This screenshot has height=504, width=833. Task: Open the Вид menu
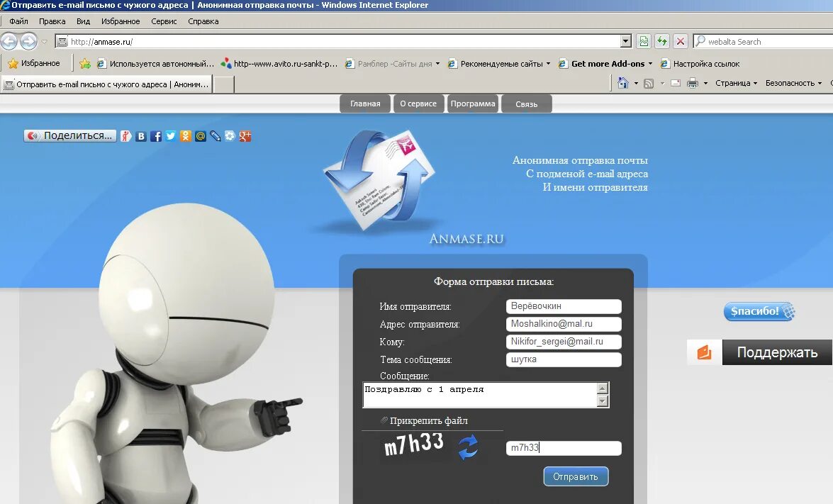[83, 21]
